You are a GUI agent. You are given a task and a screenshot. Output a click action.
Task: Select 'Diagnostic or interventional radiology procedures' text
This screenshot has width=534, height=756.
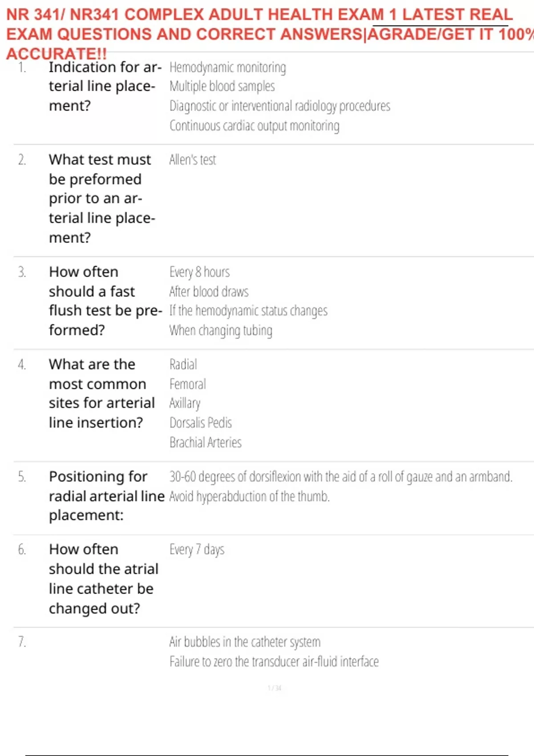(279, 106)
